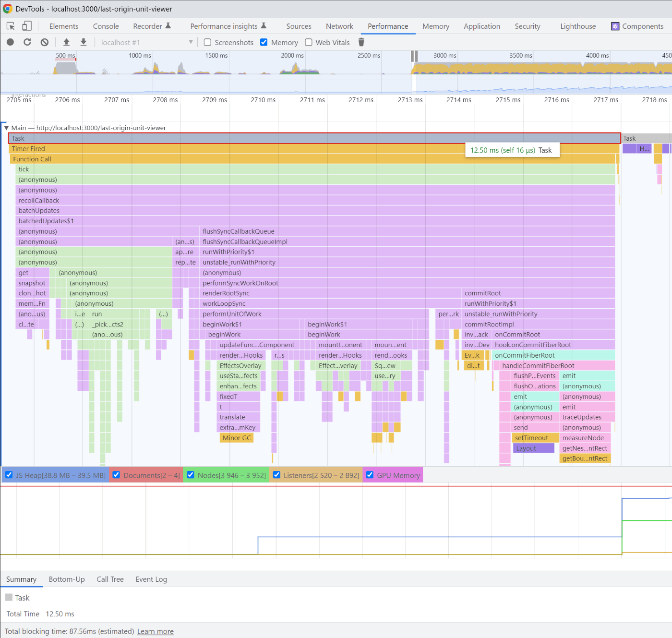
Task: Select the onCommitFiberRoot teal entry
Action: point(553,355)
